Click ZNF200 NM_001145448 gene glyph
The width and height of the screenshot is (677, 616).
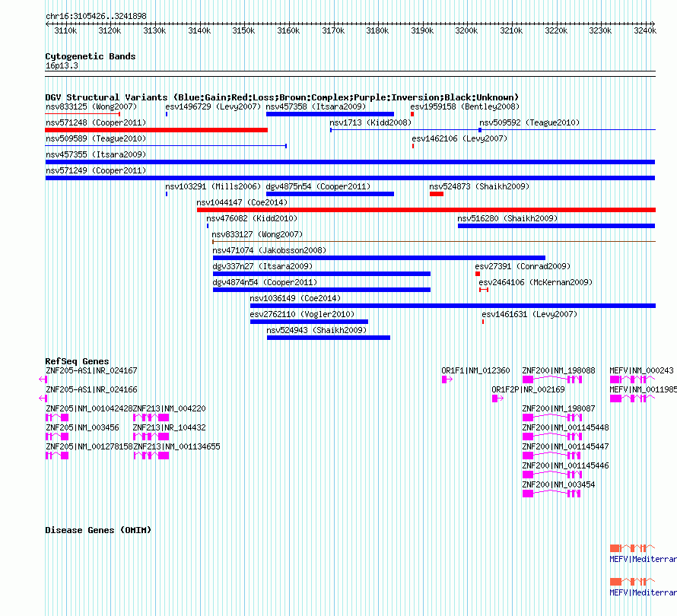pyautogui.click(x=552, y=437)
